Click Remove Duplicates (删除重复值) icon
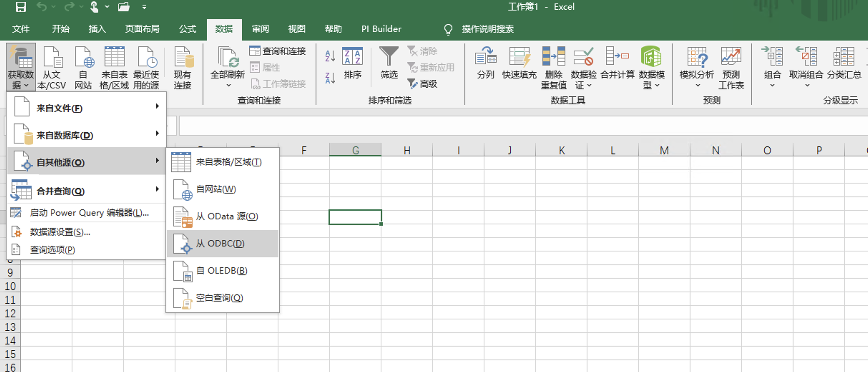This screenshot has height=372, width=868. 553,57
